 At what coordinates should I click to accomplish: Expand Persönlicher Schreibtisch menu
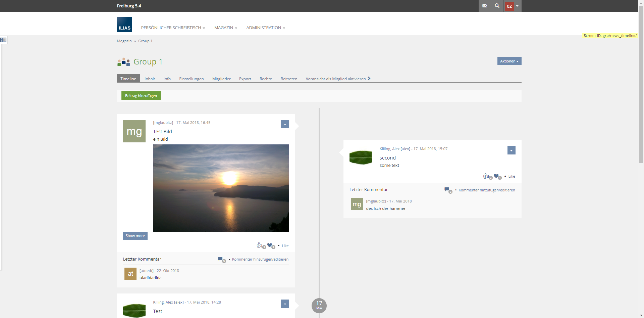(173, 28)
